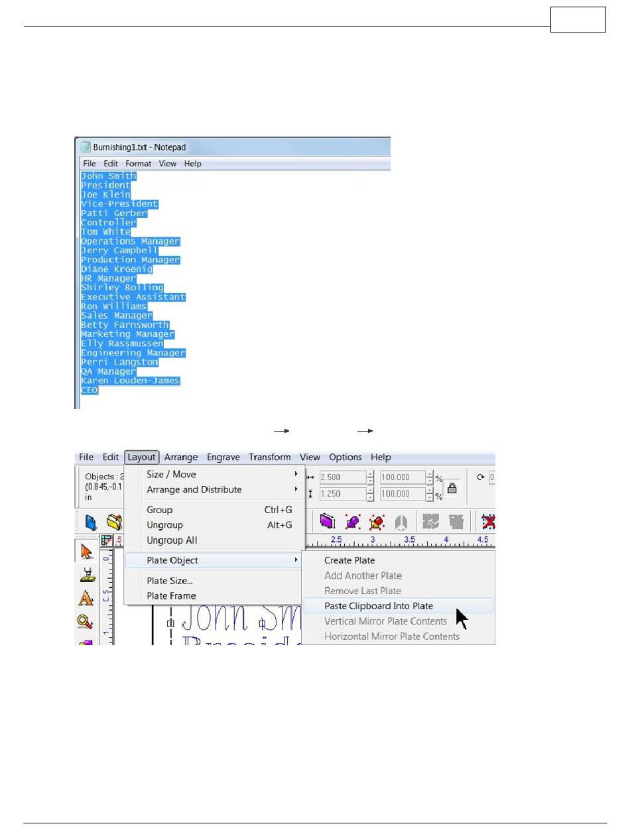Click the red X icon at the toolbar's right end
This screenshot has width=630, height=840.
pos(489,522)
